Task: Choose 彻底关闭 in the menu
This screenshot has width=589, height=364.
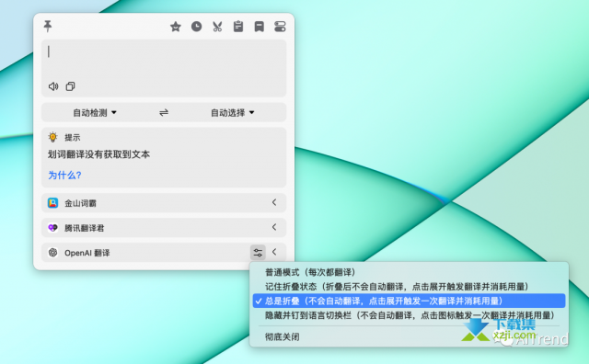Action: pyautogui.click(x=409, y=336)
